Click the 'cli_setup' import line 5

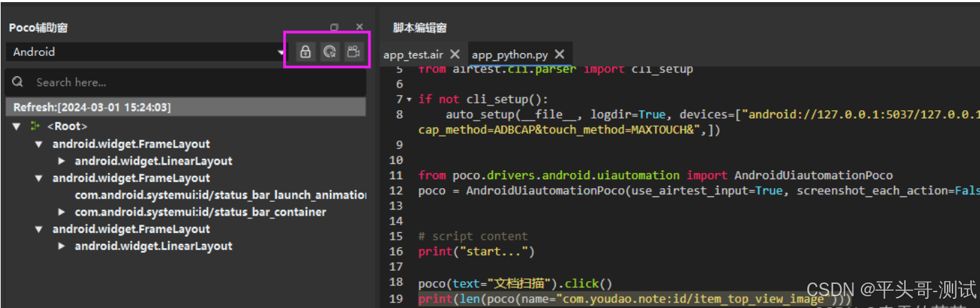[x=555, y=69]
